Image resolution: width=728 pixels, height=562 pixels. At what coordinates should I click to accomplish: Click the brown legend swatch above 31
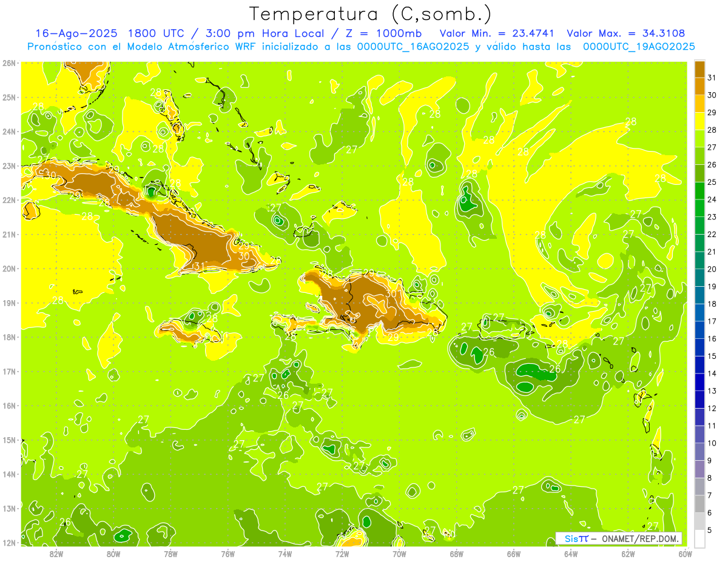point(699,69)
